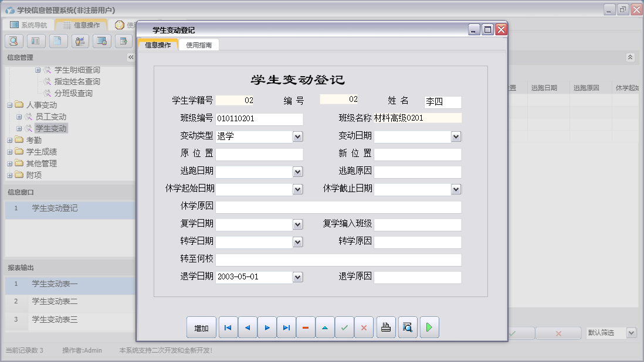
Task: Click the report list icon on the top toolbar
Action: pyautogui.click(x=35, y=41)
